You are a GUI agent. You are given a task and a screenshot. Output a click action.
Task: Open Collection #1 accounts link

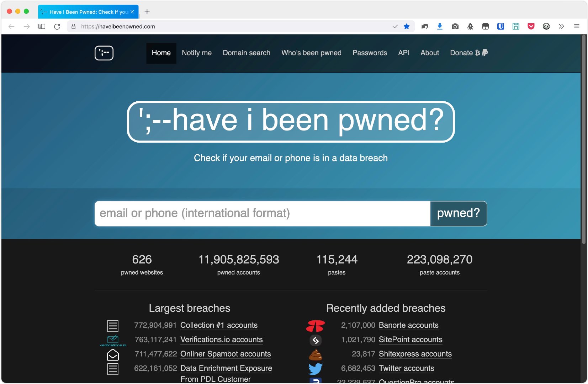(x=219, y=325)
